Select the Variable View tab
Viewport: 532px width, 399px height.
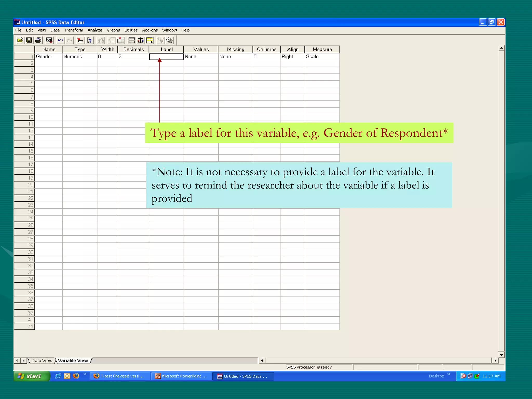tap(73, 361)
